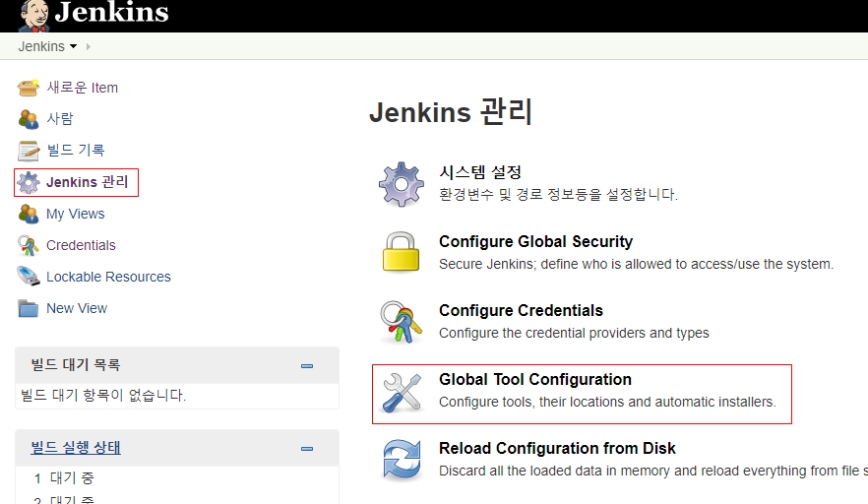The height and width of the screenshot is (504, 868).
Task: Open the 빌드 실행 상태 link
Action: point(76,448)
